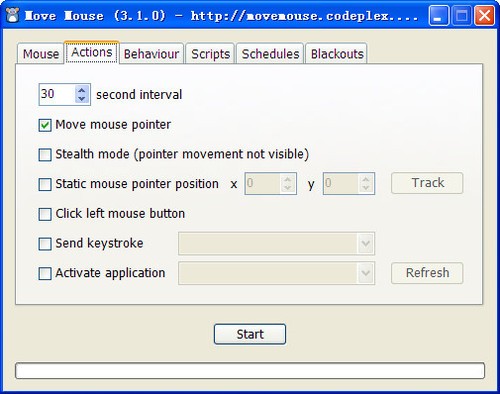Click the progress bar at the bottom
The width and height of the screenshot is (500, 394).
[250, 371]
